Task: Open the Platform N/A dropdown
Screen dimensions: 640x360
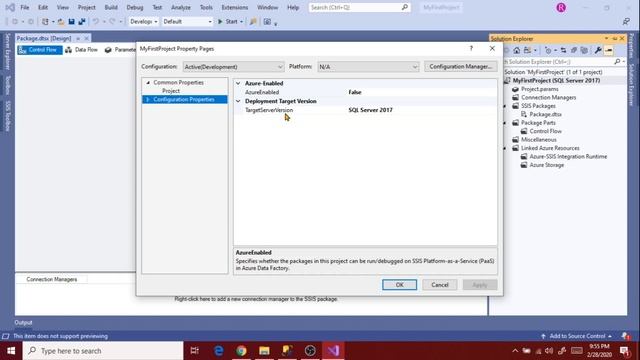Action: point(368,67)
